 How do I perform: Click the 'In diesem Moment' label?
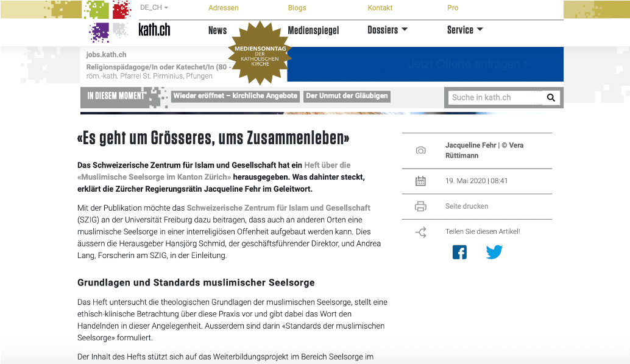click(x=116, y=96)
